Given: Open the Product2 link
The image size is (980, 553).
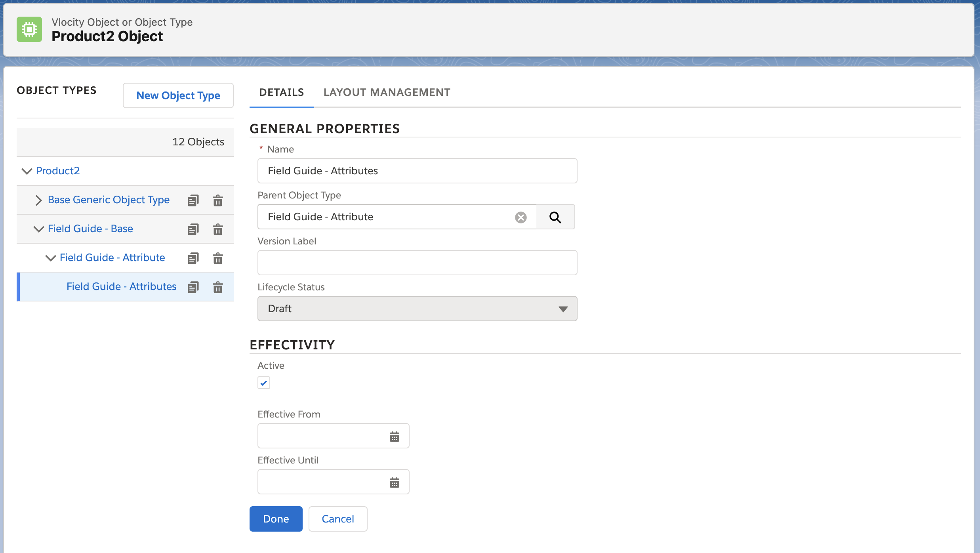Looking at the screenshot, I should (58, 171).
